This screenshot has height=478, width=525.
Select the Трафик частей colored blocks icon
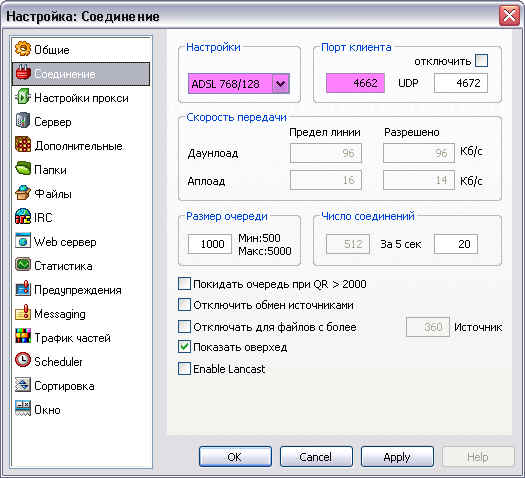23,337
